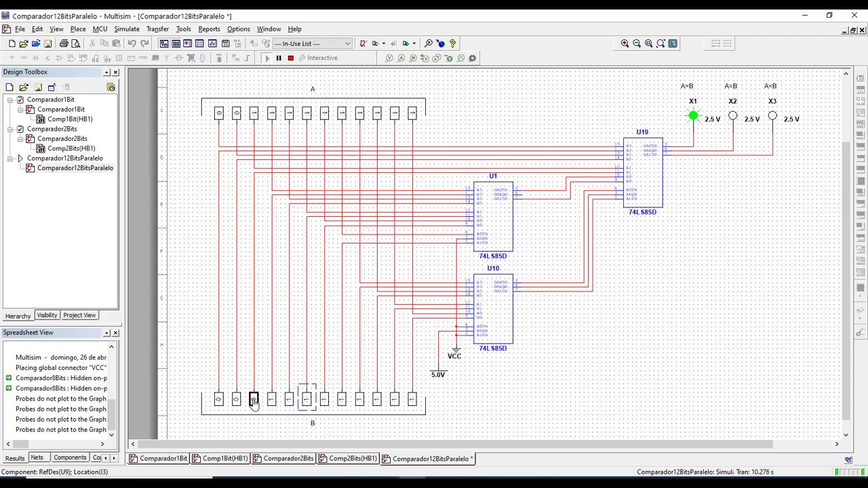Pin the Design Toolbox panel
This screenshot has width=868, height=488.
point(106,73)
